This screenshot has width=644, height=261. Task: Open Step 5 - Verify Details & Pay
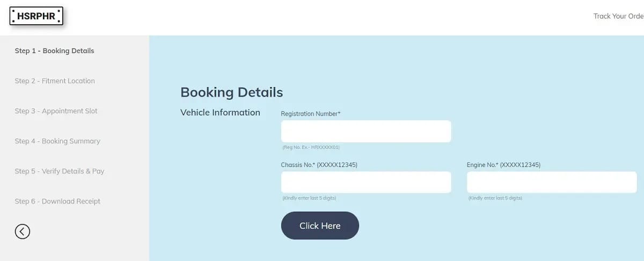coord(60,171)
